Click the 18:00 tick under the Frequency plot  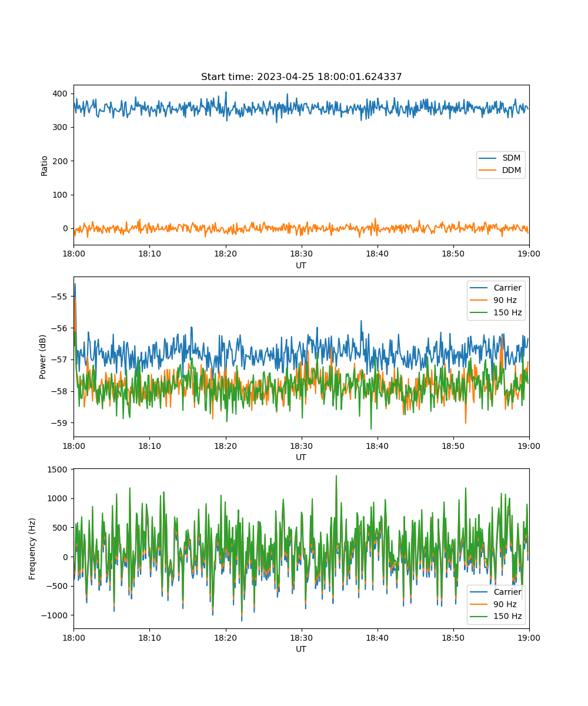point(73,637)
